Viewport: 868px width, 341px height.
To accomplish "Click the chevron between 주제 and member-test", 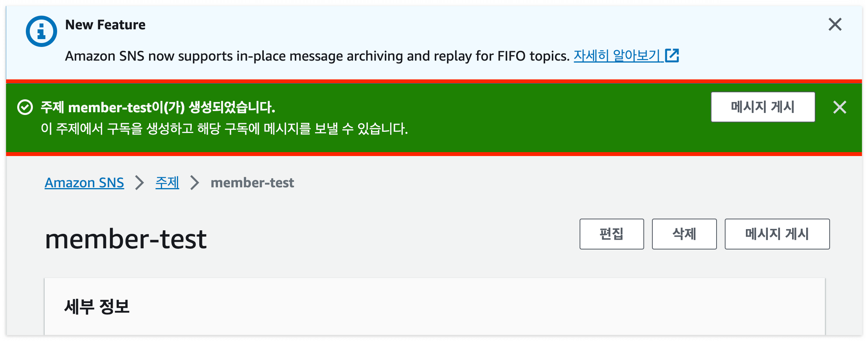I will point(194,182).
